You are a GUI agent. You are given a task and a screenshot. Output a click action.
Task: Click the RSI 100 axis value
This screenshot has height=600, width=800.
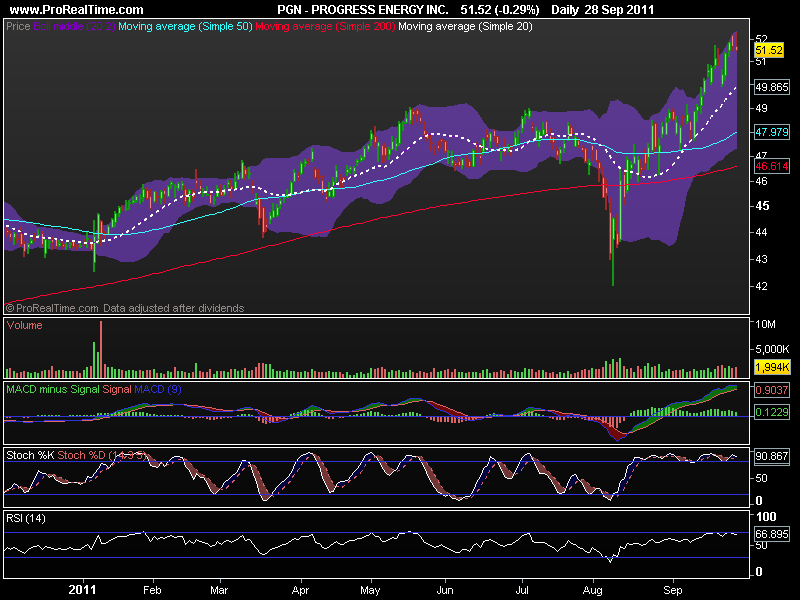click(766, 517)
